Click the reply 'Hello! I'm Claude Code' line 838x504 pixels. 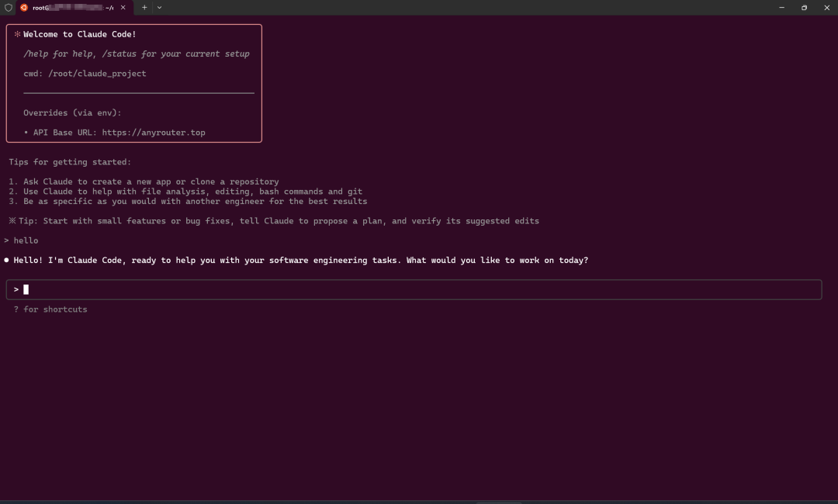(x=301, y=260)
